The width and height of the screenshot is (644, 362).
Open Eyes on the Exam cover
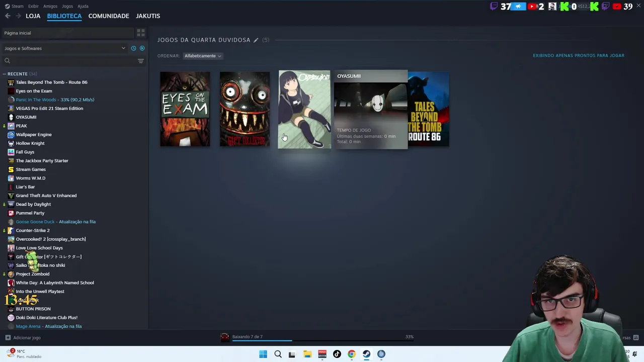pos(185,109)
